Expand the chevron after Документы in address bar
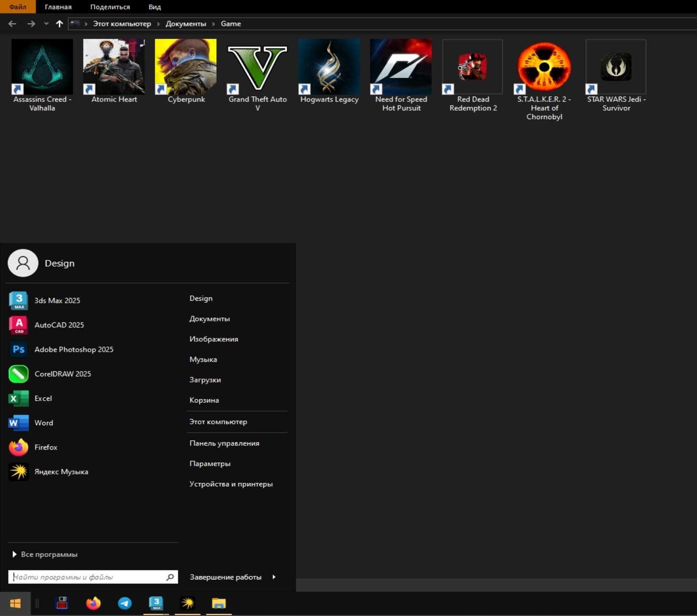697x616 pixels. 214,24
